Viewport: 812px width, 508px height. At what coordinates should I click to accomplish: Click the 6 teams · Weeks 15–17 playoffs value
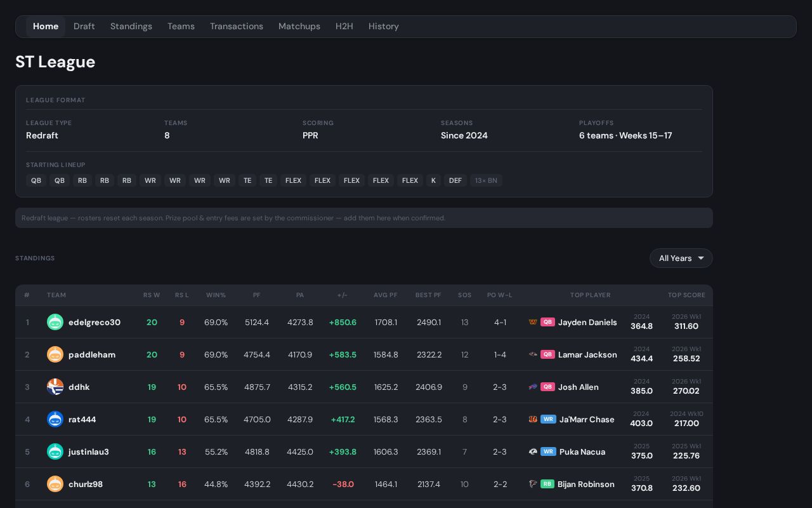coord(625,135)
